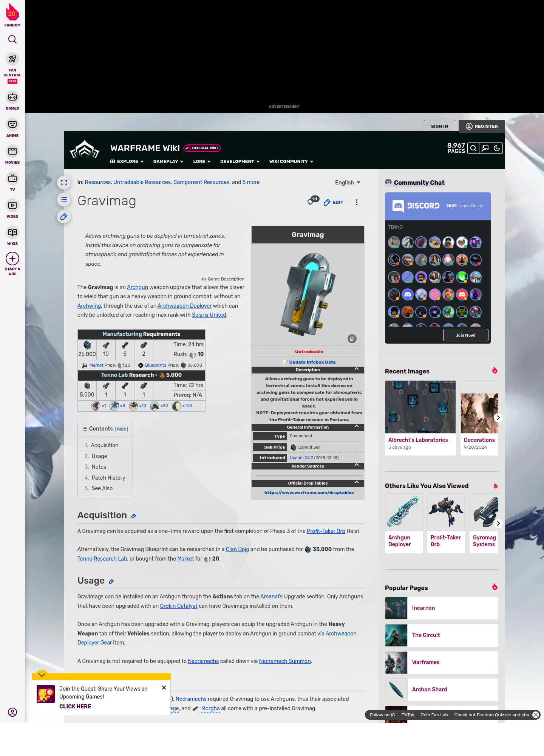Open Update 24.2 link in infobox
This screenshot has height=756, width=544.
(301, 458)
